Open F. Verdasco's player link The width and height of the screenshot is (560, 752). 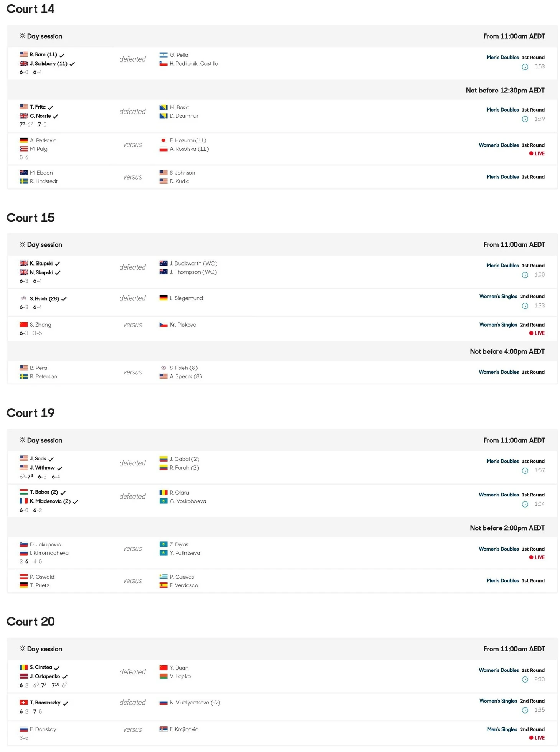[x=184, y=585]
